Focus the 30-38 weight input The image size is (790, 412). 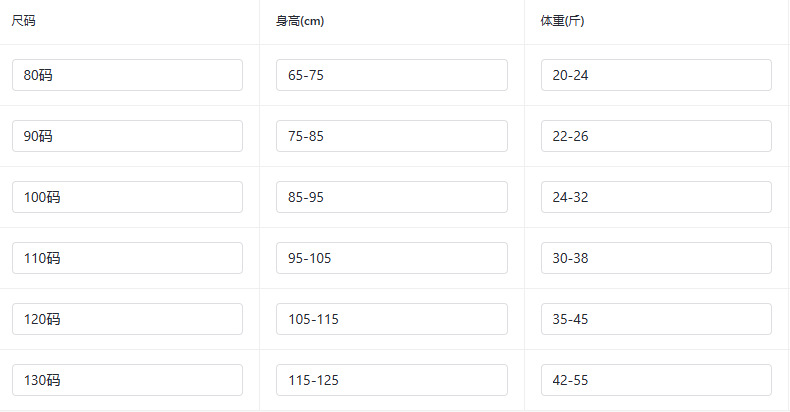tap(656, 258)
